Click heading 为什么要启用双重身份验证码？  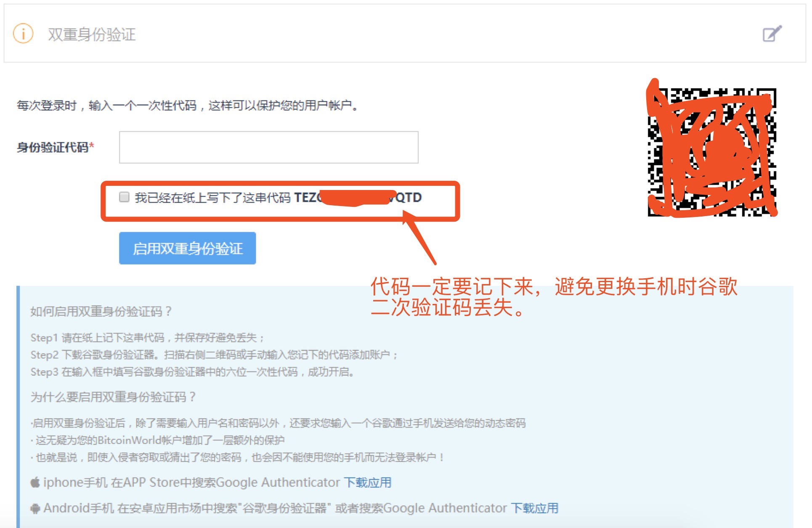113,397
